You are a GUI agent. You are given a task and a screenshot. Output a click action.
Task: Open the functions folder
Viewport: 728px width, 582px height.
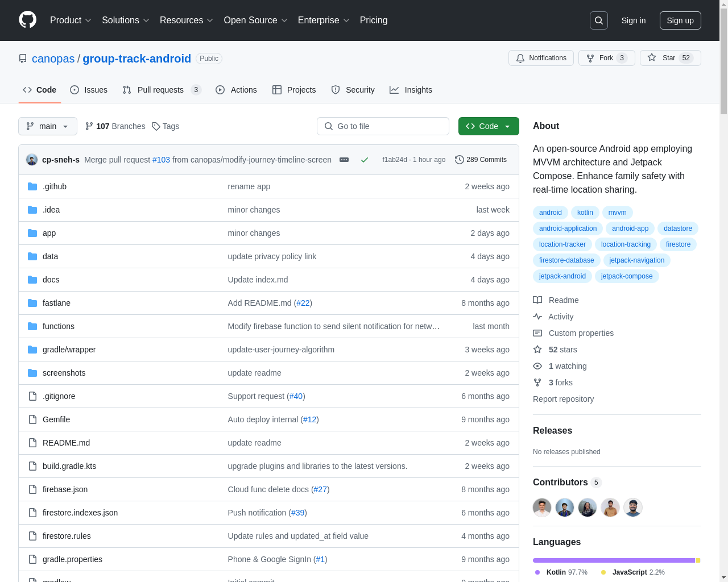pyautogui.click(x=59, y=326)
